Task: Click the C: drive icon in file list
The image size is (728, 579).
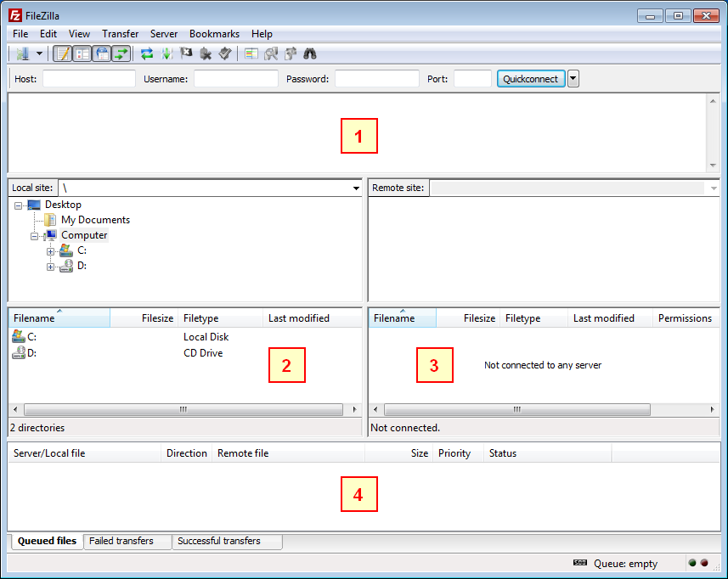Action: 18,336
